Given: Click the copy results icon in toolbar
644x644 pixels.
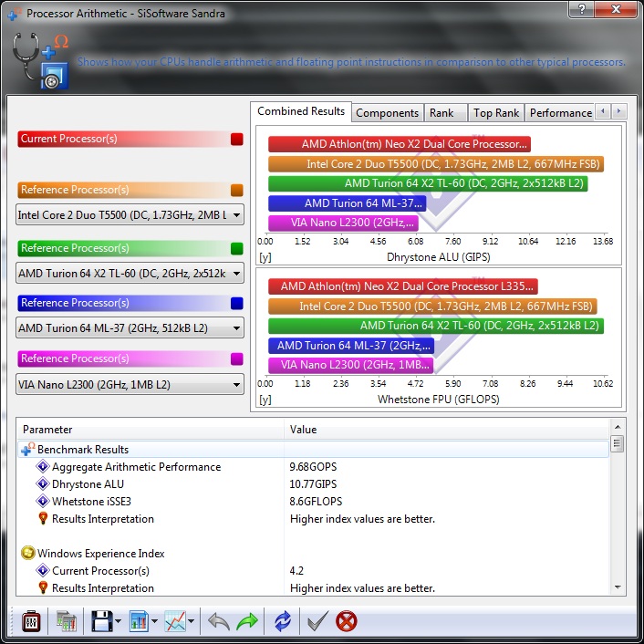Looking at the screenshot, I should coord(66,621).
